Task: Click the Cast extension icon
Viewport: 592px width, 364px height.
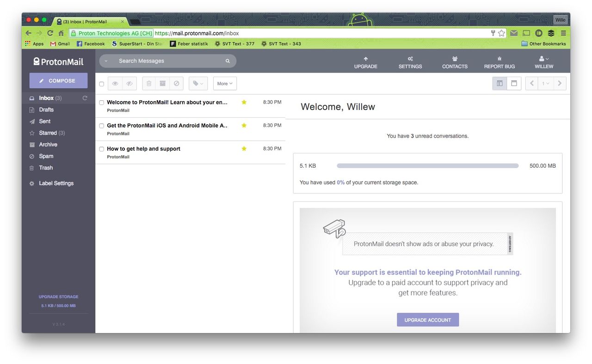Action: click(x=526, y=33)
